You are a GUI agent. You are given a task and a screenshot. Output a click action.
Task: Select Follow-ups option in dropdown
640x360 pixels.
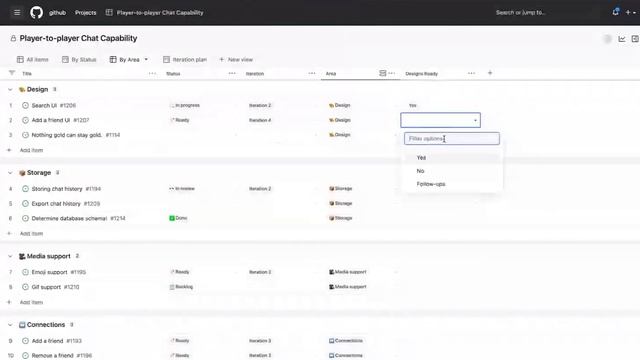pos(452,184)
